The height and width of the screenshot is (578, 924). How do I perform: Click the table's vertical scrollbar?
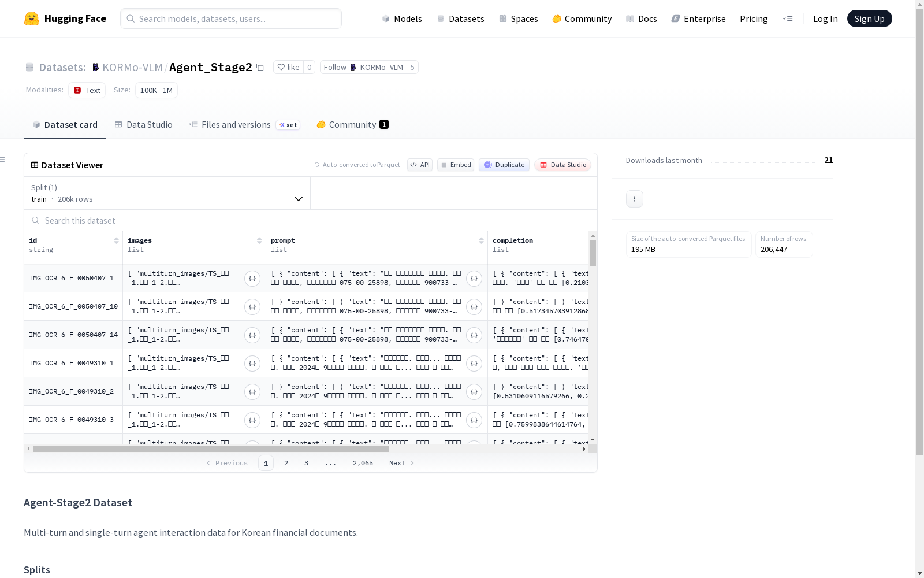(x=593, y=253)
